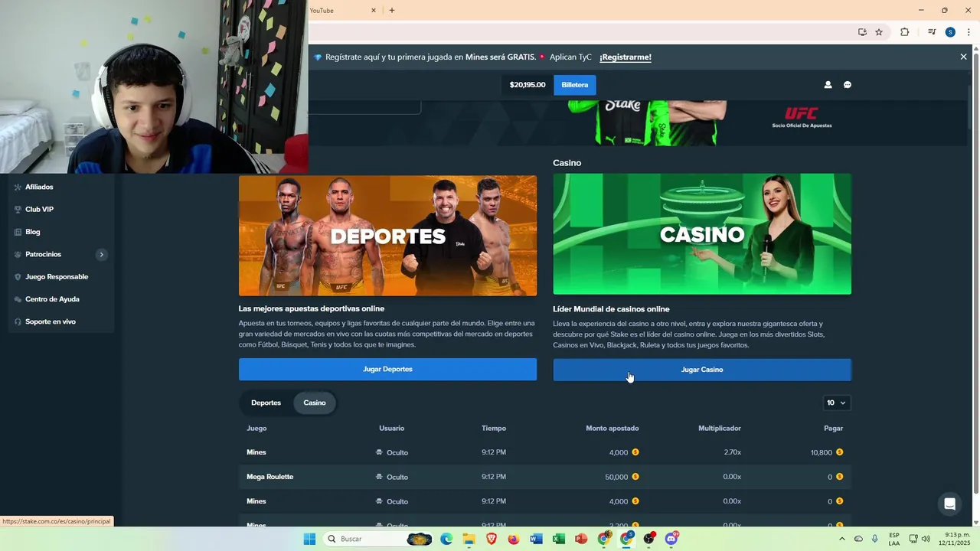Click the Monto apostado column header
Viewport: 980px width, 551px height.
pyautogui.click(x=612, y=428)
